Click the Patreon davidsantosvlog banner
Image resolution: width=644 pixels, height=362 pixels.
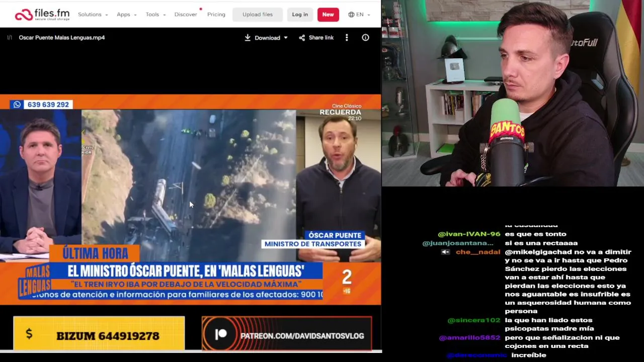click(287, 333)
